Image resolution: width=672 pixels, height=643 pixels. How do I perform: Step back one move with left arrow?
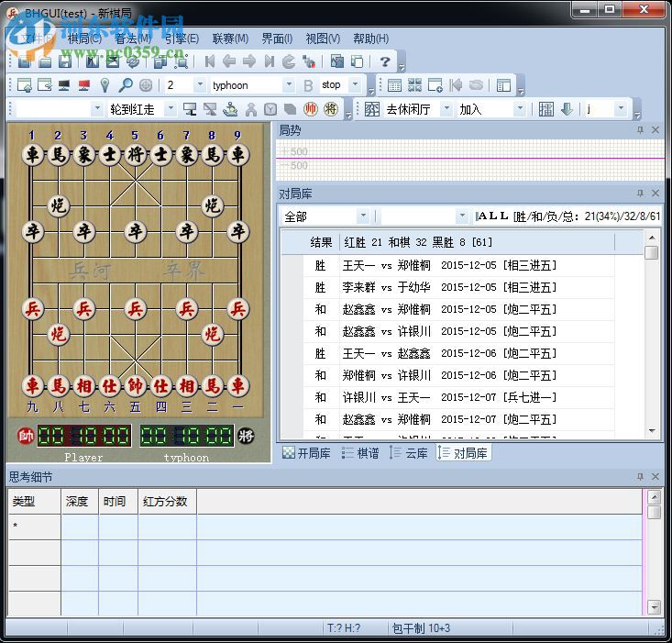pos(229,61)
